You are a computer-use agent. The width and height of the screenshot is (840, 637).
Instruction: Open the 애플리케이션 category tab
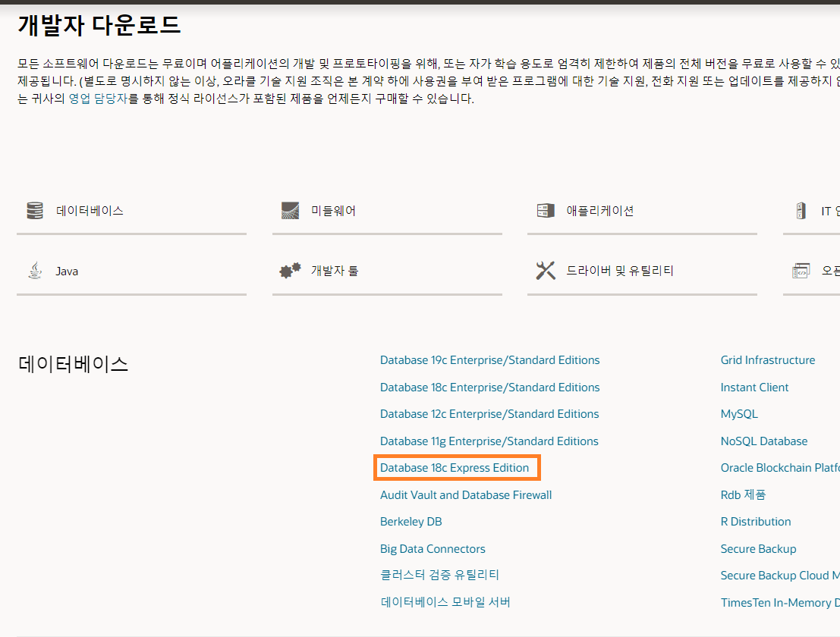coord(642,211)
